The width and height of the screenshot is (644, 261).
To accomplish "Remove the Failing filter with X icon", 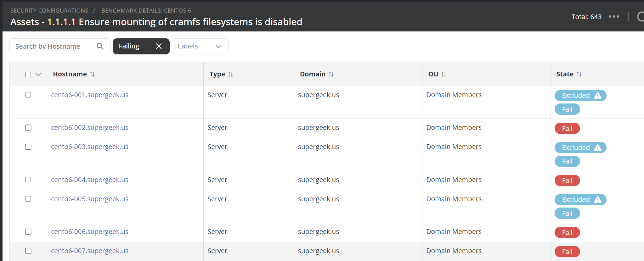I will 159,46.
